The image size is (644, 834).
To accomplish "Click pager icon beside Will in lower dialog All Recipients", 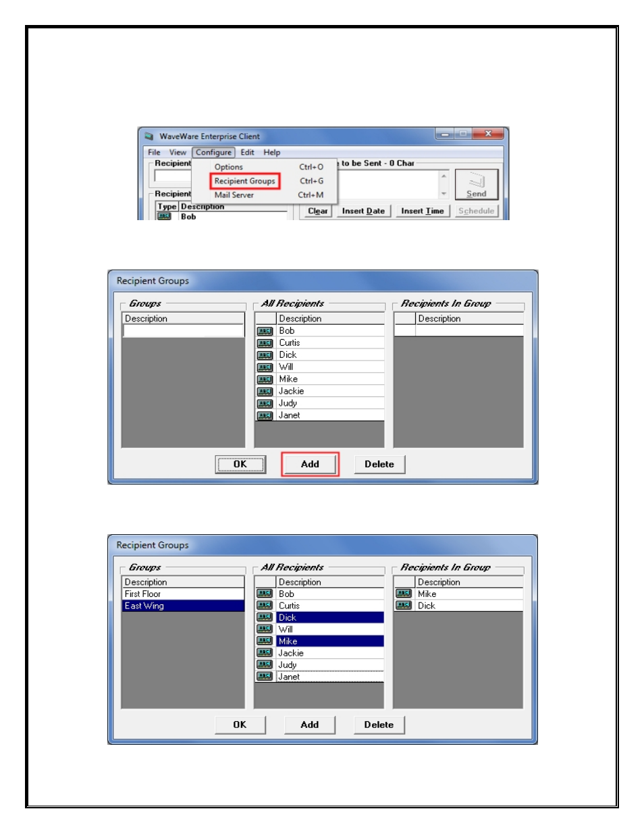I will (265, 629).
